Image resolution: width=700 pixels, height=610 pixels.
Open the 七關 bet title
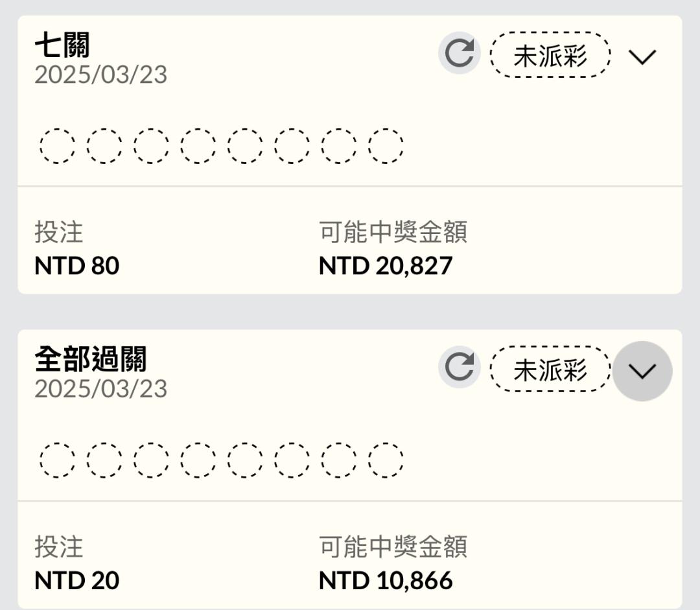click(62, 45)
